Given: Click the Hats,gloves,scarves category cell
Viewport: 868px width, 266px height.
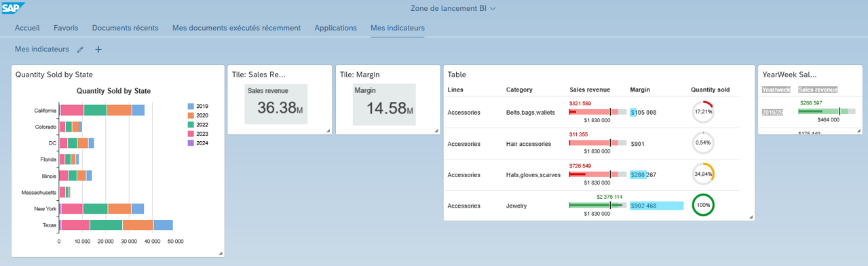Looking at the screenshot, I should point(534,175).
